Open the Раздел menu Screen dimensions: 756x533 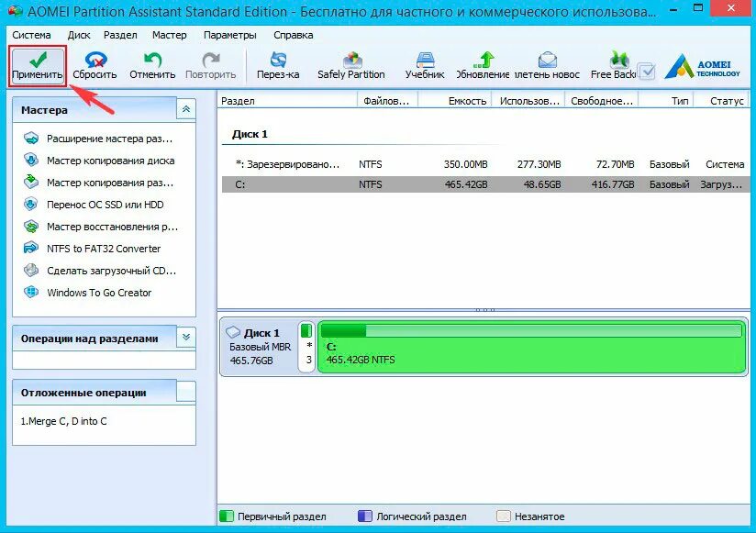point(120,35)
